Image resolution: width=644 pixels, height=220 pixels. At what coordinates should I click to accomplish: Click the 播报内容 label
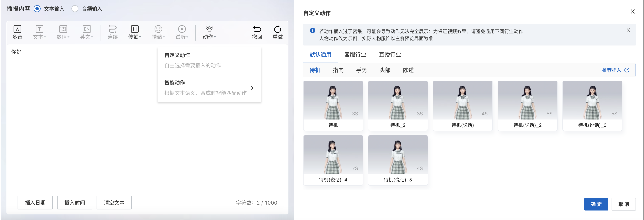(18, 9)
